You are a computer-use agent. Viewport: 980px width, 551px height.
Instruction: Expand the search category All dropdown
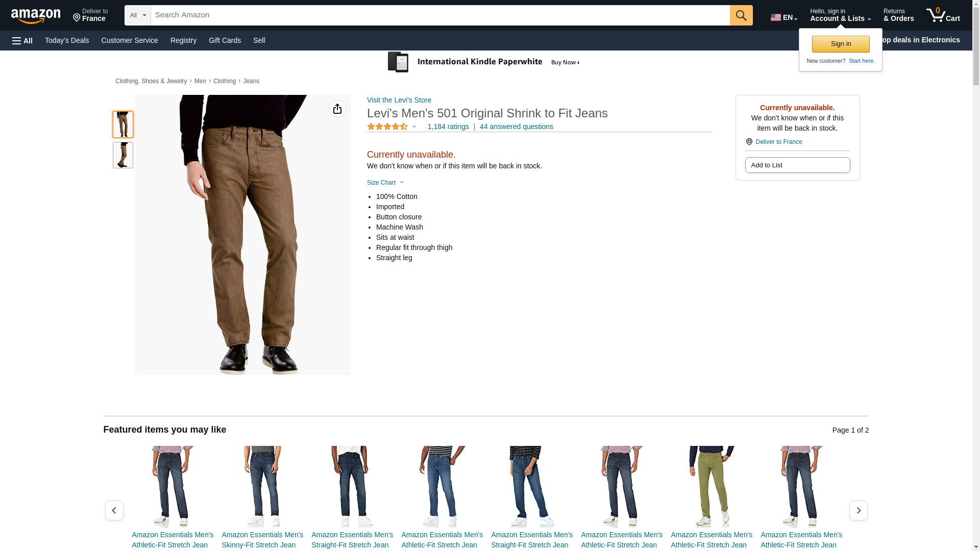137,15
